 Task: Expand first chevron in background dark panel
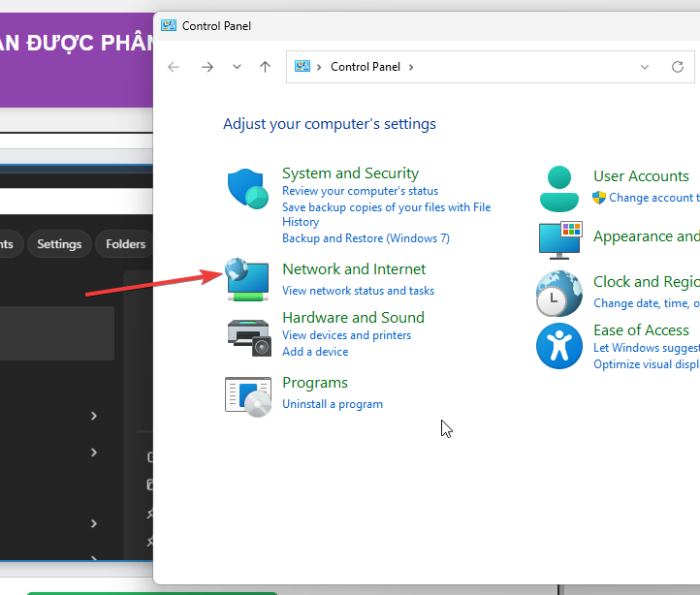pos(94,416)
